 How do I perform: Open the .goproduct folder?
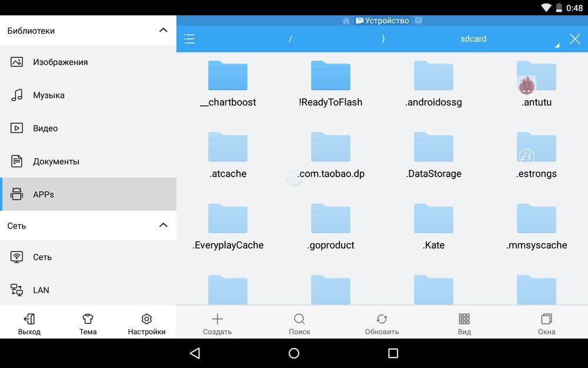(x=330, y=227)
